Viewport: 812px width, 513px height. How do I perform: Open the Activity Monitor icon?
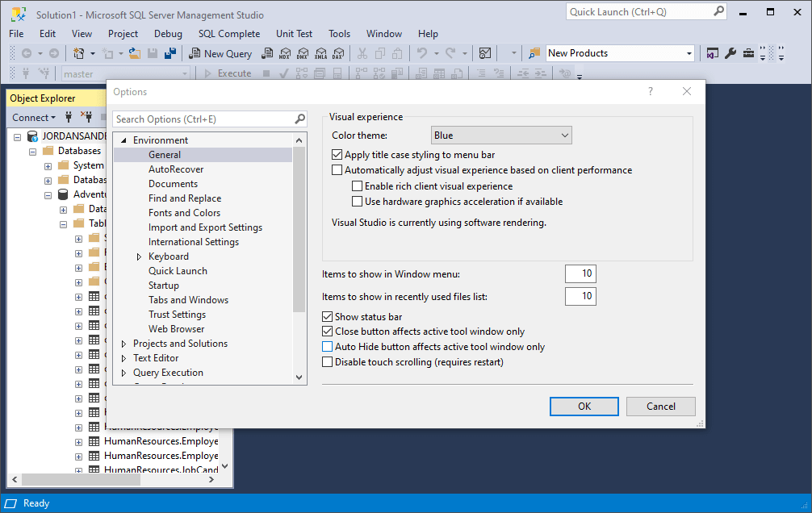pos(485,53)
